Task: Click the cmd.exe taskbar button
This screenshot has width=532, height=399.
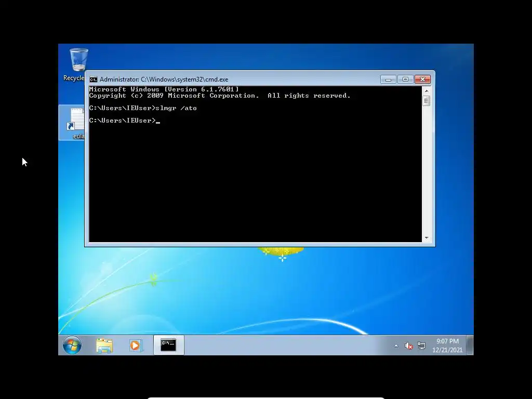Action: point(169,345)
